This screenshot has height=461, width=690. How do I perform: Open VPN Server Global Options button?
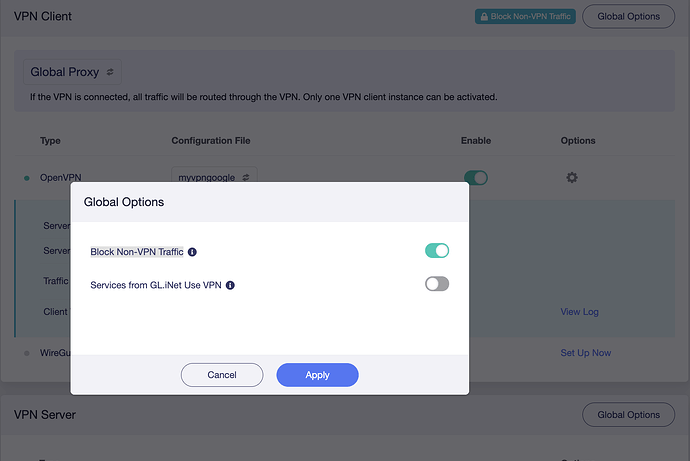tap(629, 414)
